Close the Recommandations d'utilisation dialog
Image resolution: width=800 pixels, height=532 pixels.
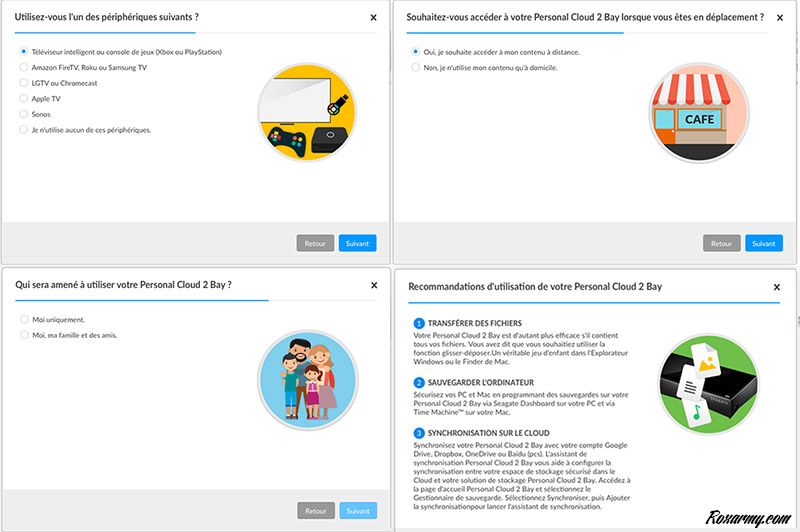point(776,287)
